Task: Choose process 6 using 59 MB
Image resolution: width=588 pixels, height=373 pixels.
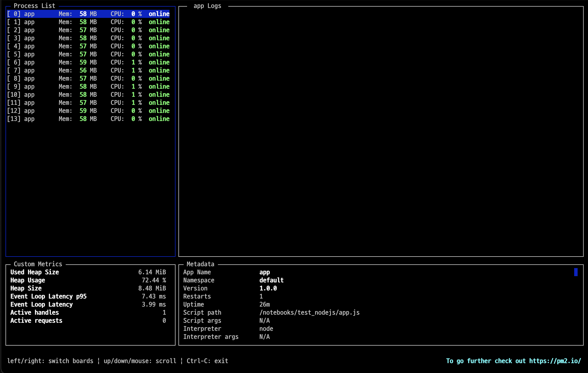Action: coord(88,62)
